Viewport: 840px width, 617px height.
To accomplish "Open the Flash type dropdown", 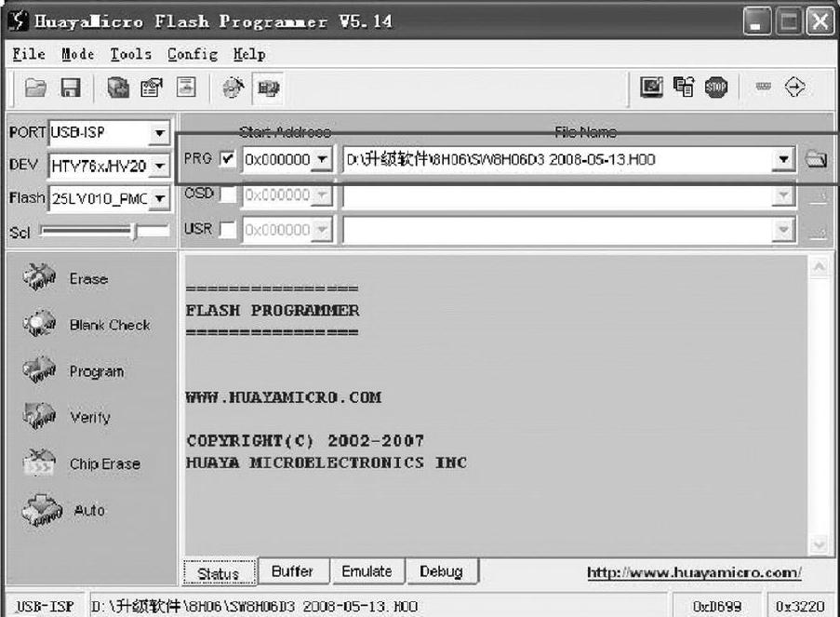I will (160, 199).
